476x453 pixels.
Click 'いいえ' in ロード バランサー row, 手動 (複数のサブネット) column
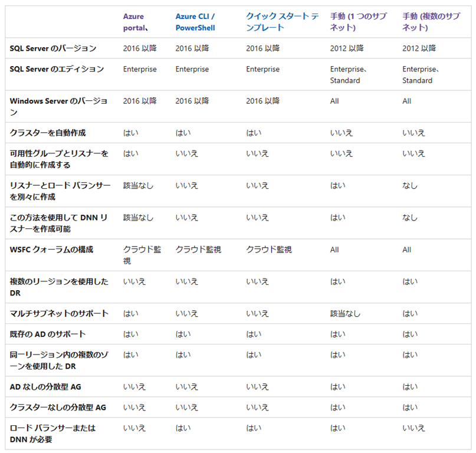pos(413,428)
